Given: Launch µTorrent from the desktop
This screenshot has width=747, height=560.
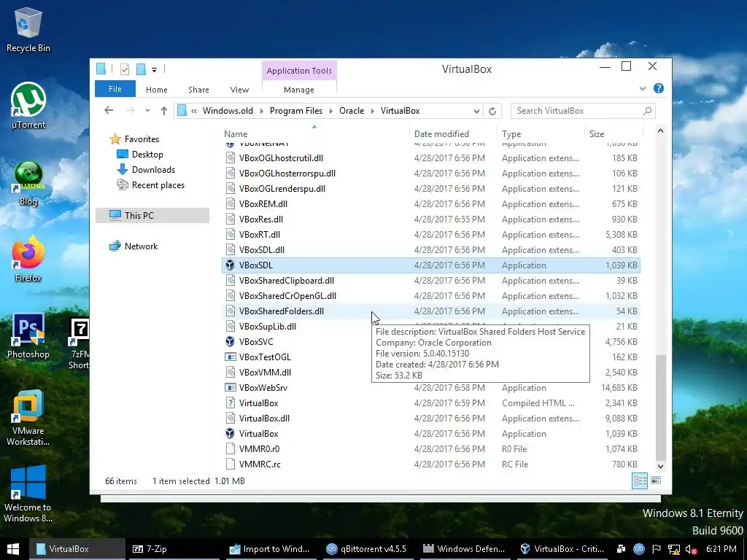Looking at the screenshot, I should (x=28, y=106).
